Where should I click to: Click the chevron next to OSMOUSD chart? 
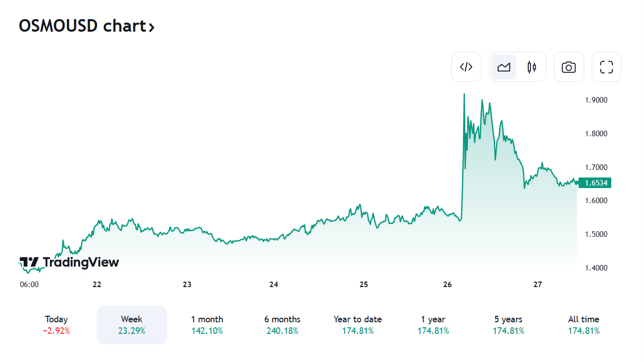(151, 27)
